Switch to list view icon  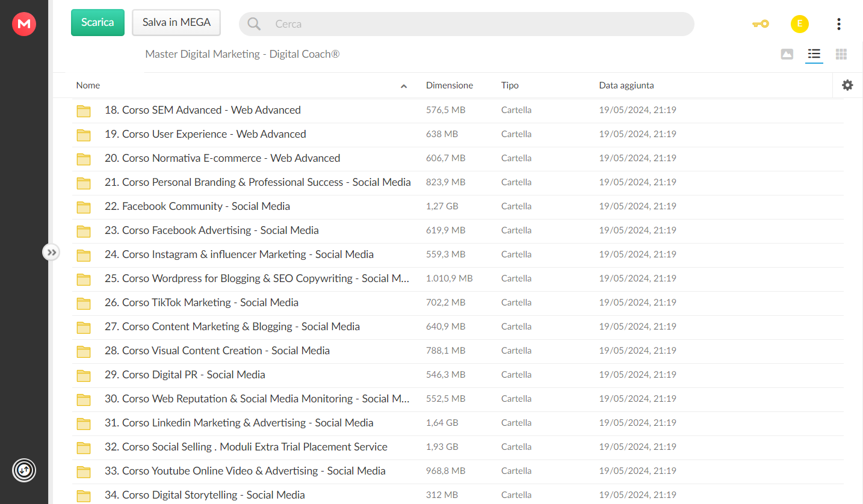pos(814,54)
